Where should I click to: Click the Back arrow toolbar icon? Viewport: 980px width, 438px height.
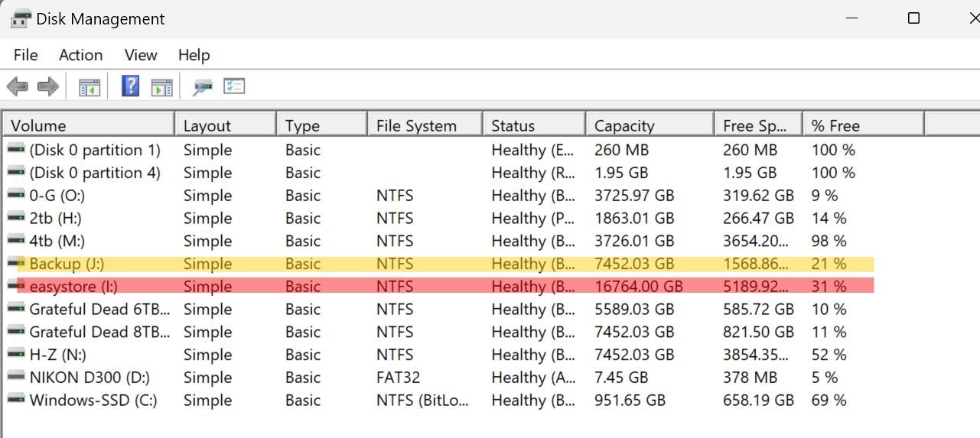(x=18, y=86)
